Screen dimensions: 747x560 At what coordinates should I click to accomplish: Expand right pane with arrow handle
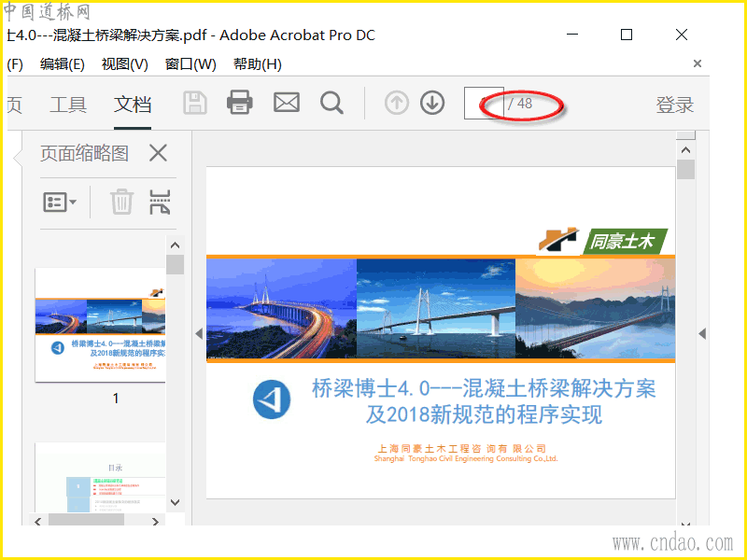click(702, 334)
